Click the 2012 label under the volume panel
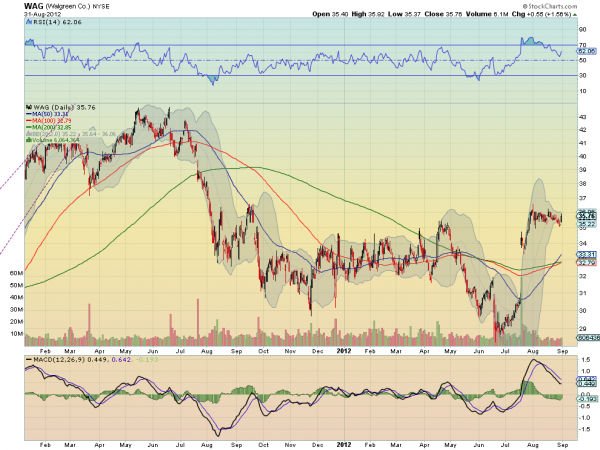Image resolution: width=600 pixels, height=450 pixels. (x=344, y=351)
